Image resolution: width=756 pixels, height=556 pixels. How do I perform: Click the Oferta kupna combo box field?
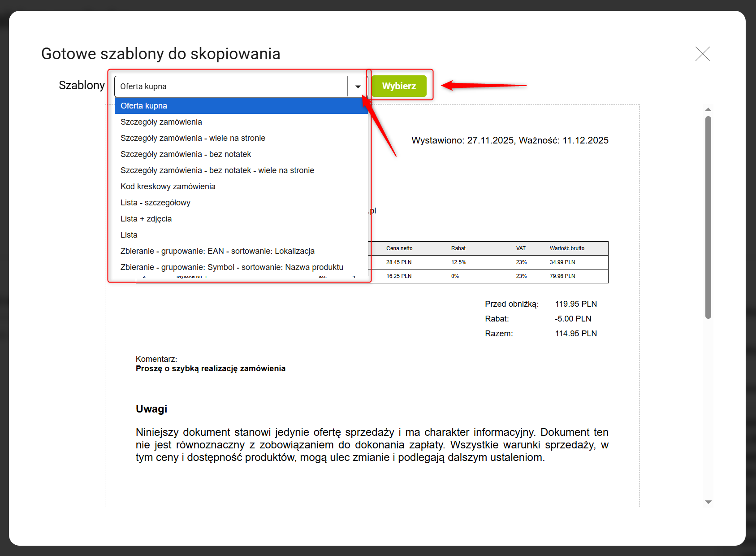231,87
